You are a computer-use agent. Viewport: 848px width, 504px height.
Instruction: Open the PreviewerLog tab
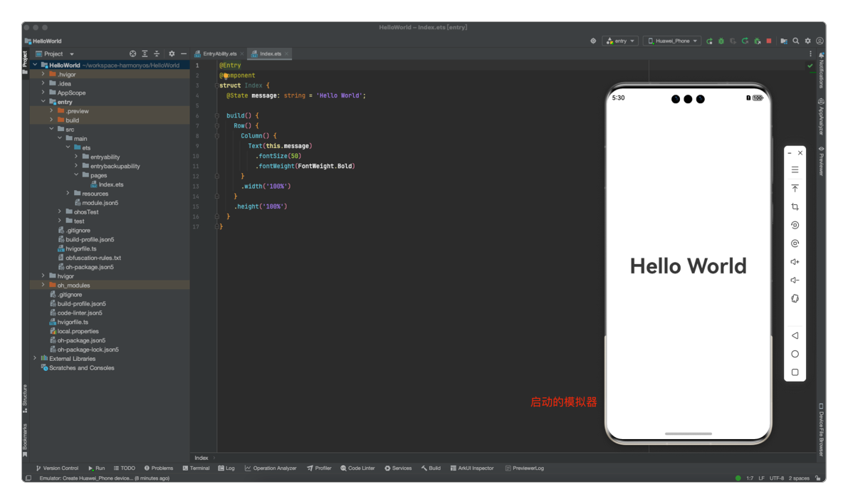pyautogui.click(x=525, y=468)
